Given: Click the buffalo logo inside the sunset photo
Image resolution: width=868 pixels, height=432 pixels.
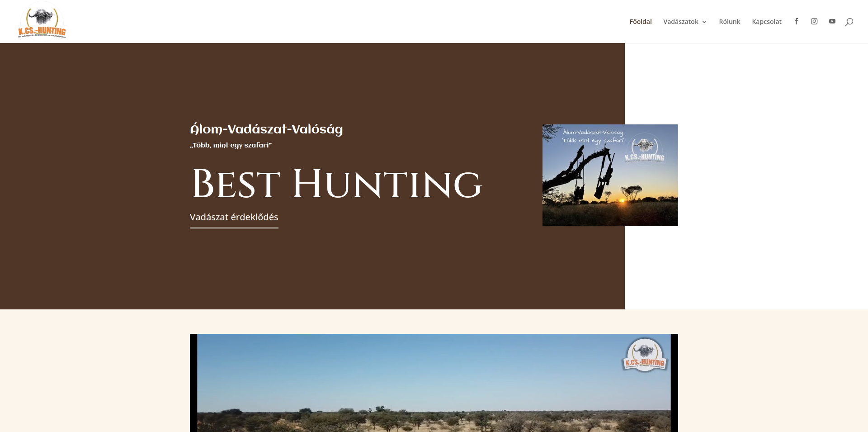Looking at the screenshot, I should tap(644, 149).
